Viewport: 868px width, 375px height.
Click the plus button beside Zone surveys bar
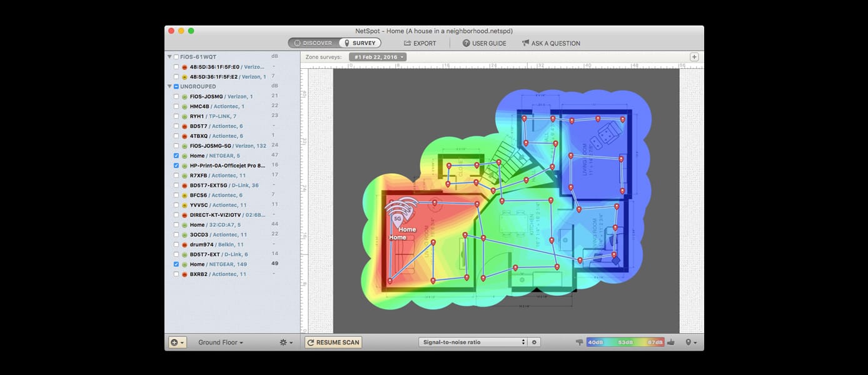694,57
